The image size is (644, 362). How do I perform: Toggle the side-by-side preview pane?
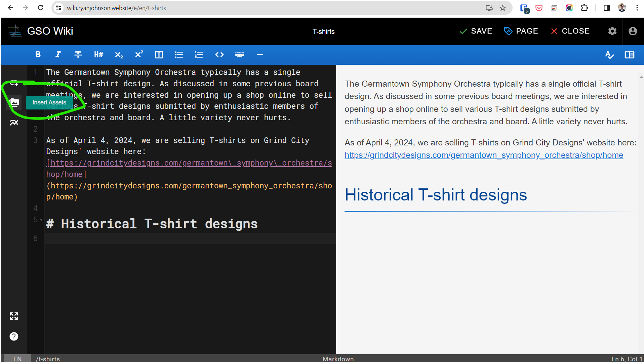pos(630,54)
